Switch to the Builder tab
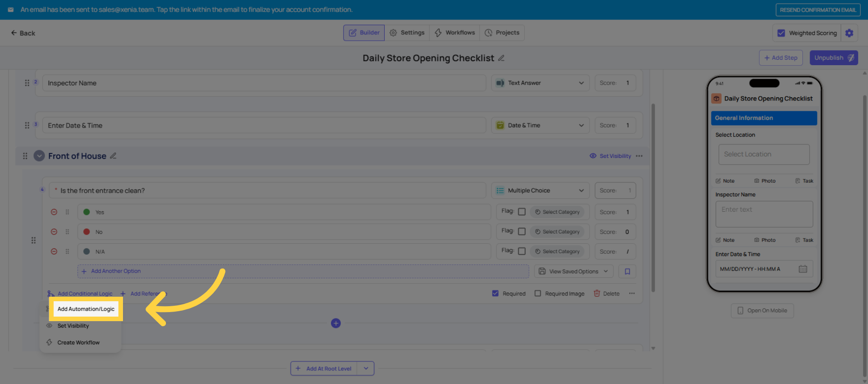868x384 pixels. tap(364, 33)
